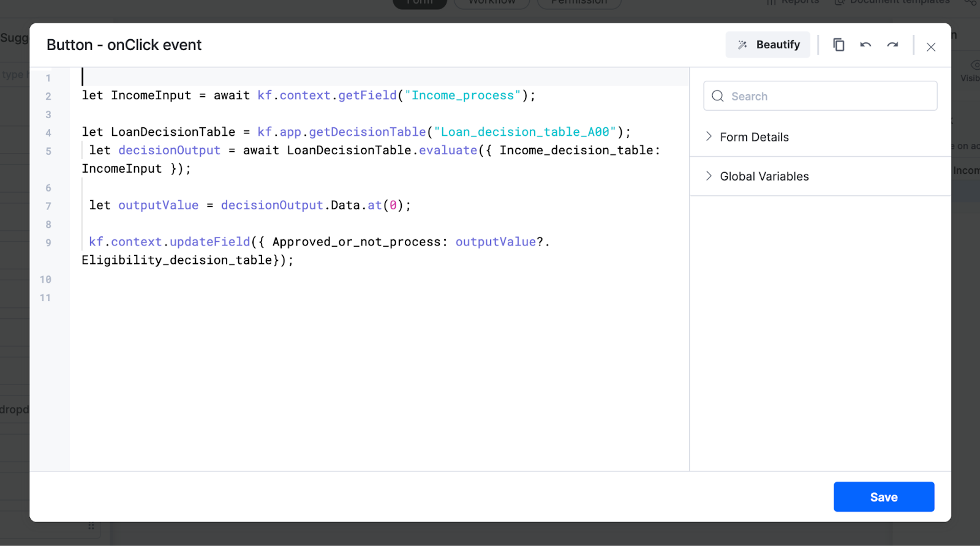980x546 pixels.
Task: Undo the last code edit
Action: click(x=865, y=45)
